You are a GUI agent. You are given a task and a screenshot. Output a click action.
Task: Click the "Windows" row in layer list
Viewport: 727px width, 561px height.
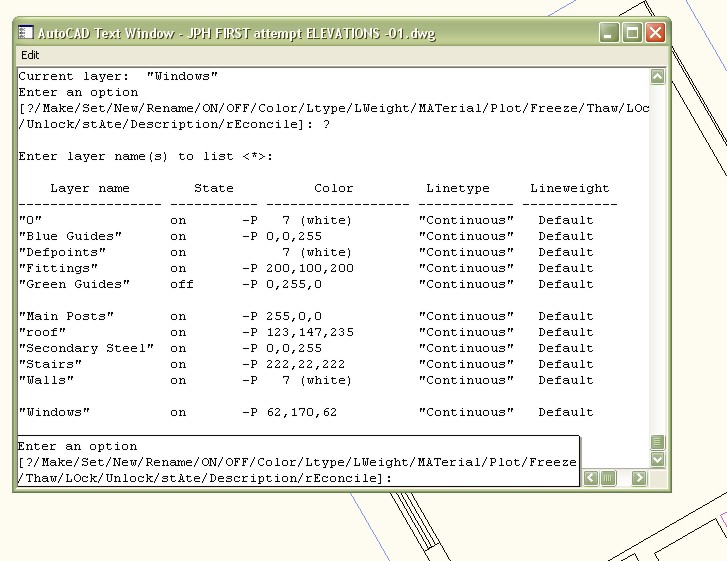(x=306, y=412)
